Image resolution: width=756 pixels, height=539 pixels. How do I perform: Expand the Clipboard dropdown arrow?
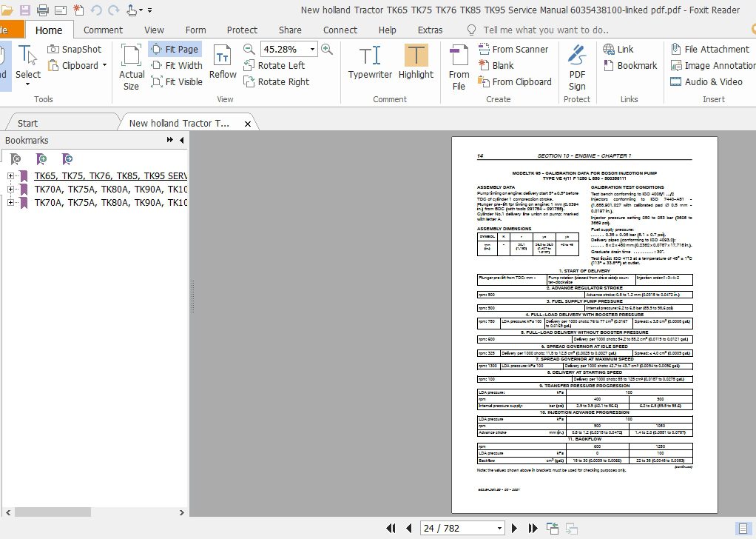(104, 65)
